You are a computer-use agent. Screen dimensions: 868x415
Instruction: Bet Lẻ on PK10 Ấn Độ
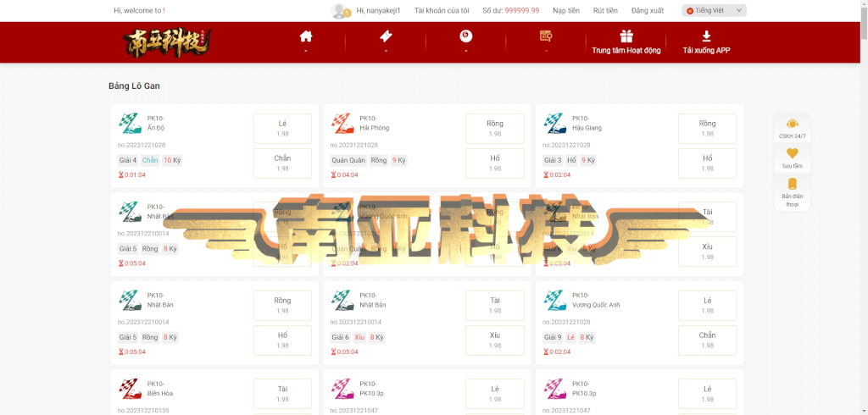pos(282,129)
